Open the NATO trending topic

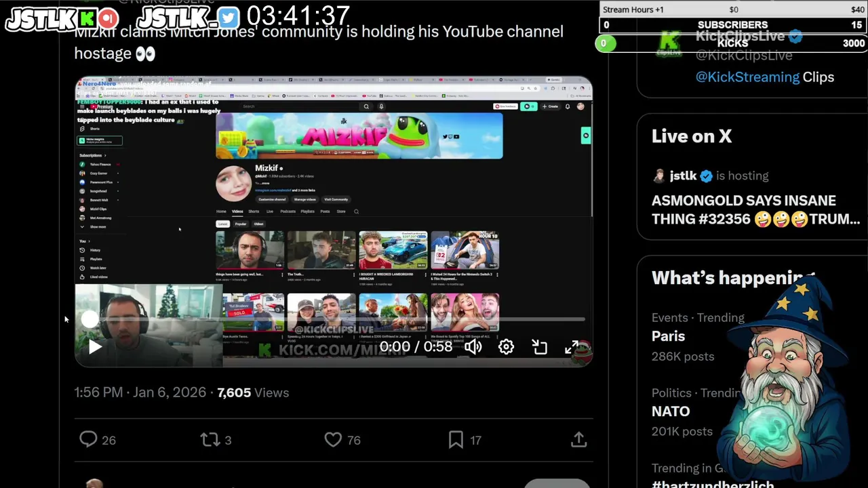point(671,411)
